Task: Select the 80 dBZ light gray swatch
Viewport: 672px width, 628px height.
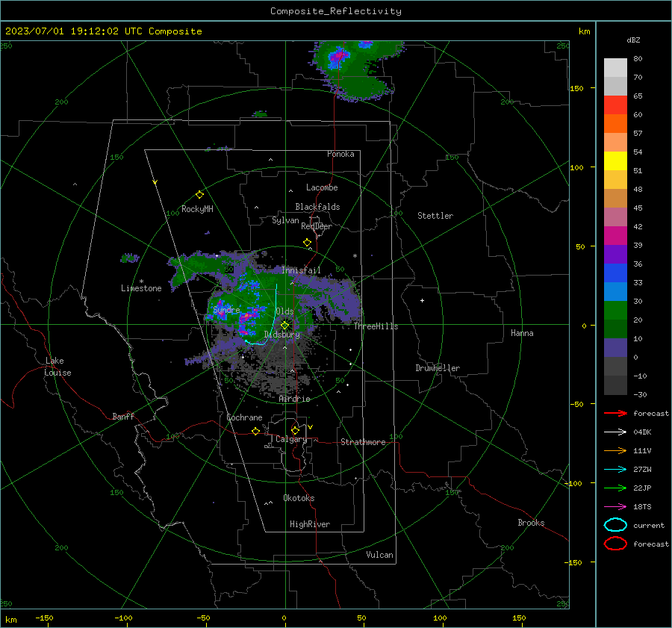Action: (x=615, y=67)
